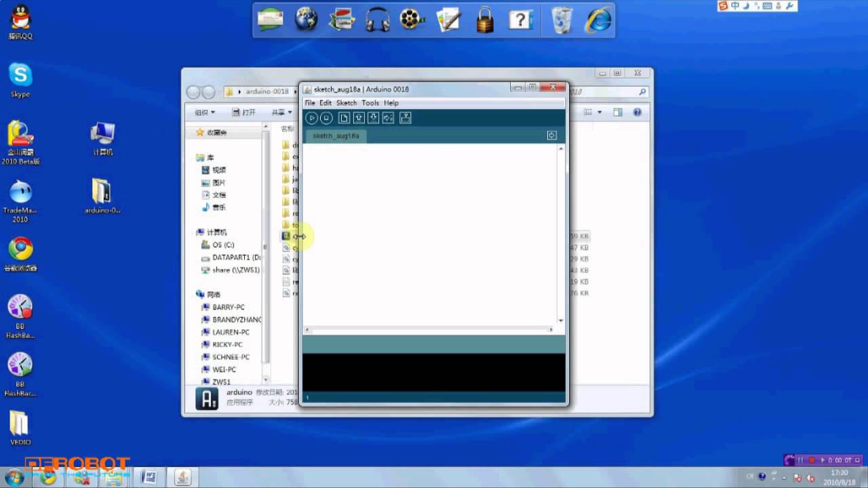The image size is (868, 488).
Task: Select OS (C:) drive in sidebar
Action: coord(218,245)
